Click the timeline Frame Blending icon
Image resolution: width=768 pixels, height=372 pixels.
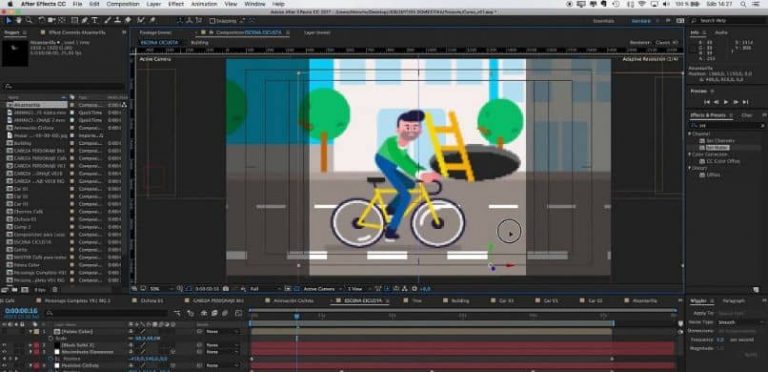[215, 314]
